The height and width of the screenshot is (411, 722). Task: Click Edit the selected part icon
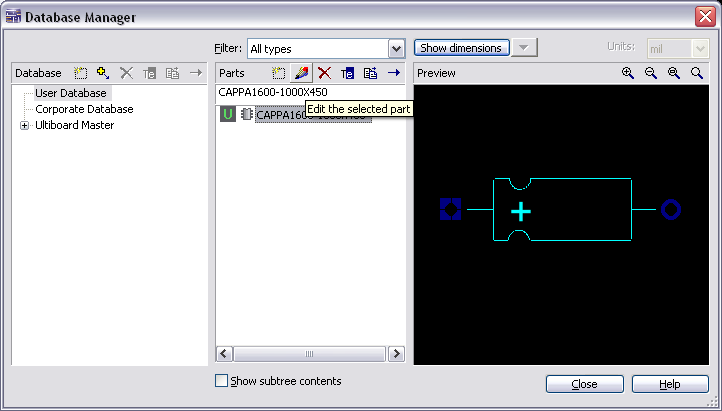pos(301,73)
